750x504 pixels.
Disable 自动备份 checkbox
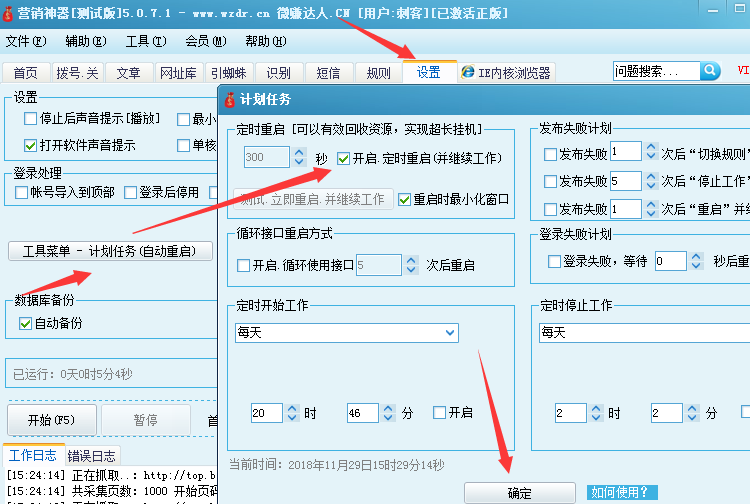[26, 323]
